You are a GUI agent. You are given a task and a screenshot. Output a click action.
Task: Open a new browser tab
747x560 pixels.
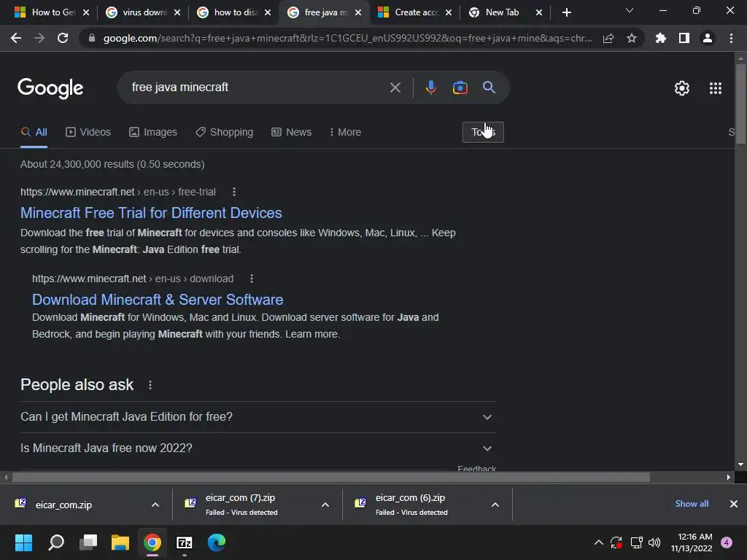pyautogui.click(x=566, y=12)
